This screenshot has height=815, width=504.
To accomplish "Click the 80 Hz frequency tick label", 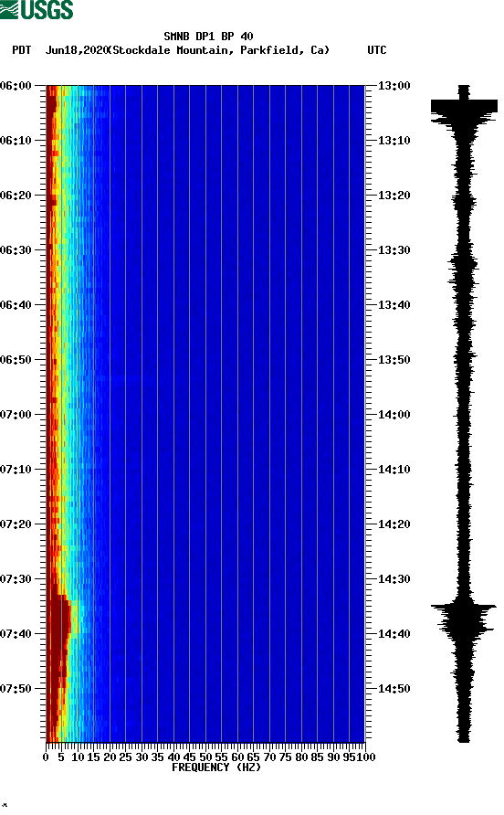I will pyautogui.click(x=301, y=757).
